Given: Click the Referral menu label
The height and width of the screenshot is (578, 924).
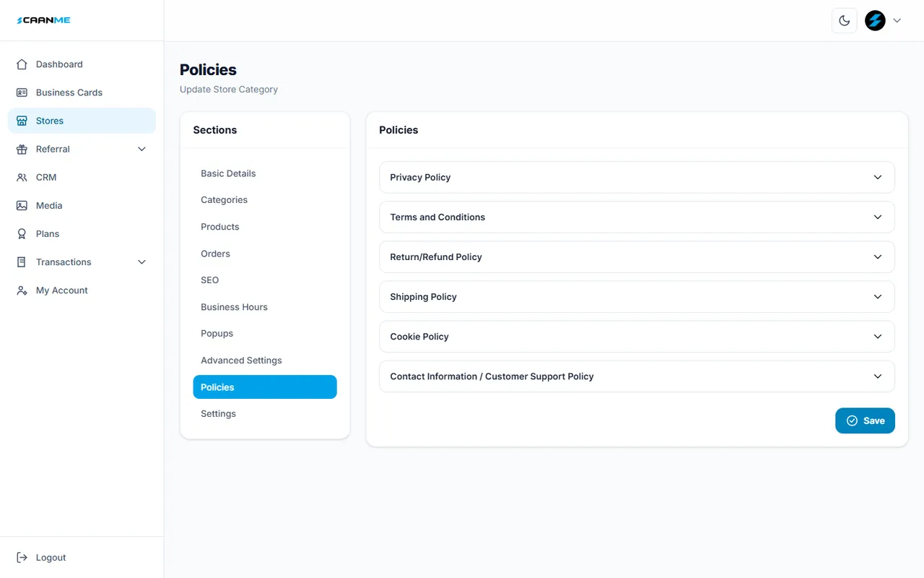Looking at the screenshot, I should [53, 149].
